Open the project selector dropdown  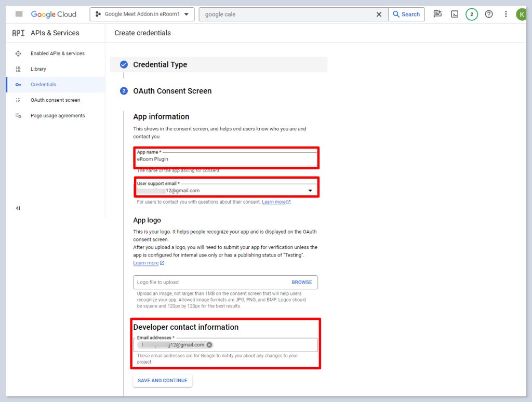(142, 14)
